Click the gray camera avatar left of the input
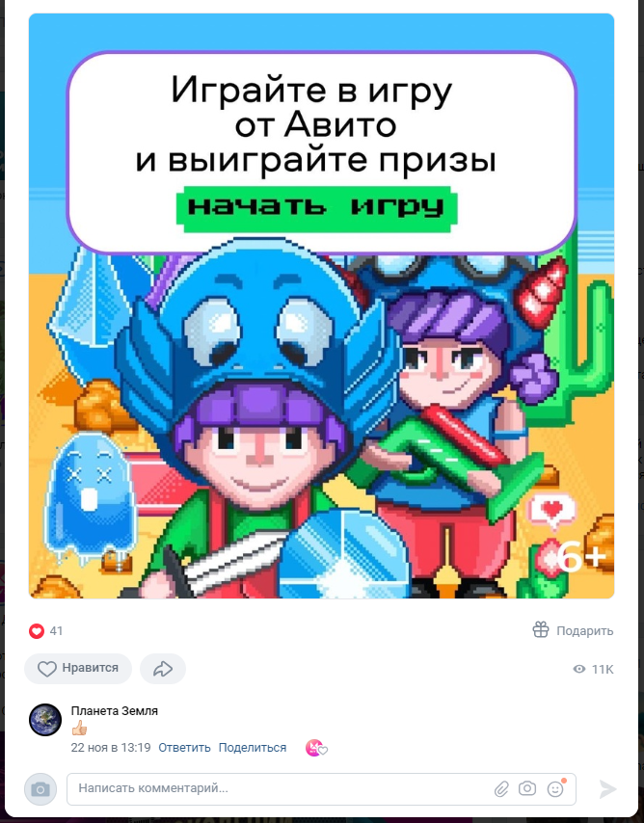The image size is (644, 823). (40, 789)
